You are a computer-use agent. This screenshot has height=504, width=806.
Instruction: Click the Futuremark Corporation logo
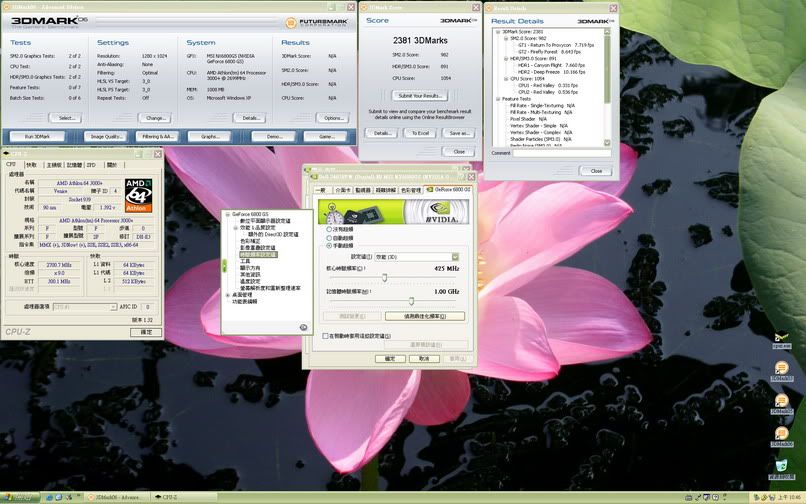point(317,23)
